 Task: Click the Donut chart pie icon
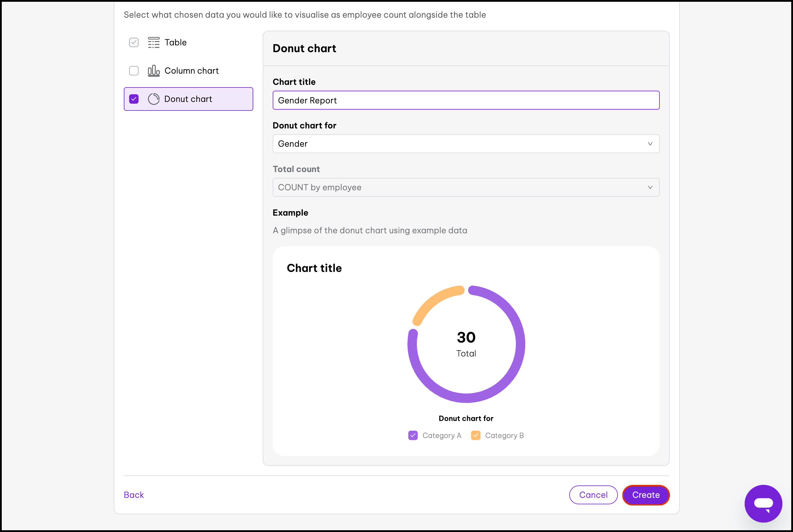pyautogui.click(x=153, y=99)
